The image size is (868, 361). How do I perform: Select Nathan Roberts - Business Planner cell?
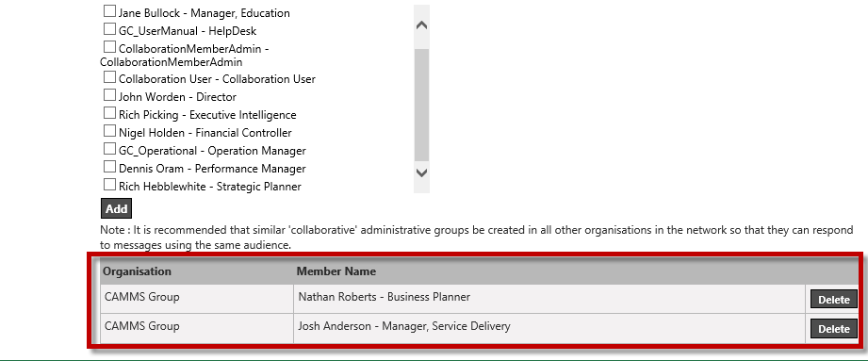[x=549, y=299]
